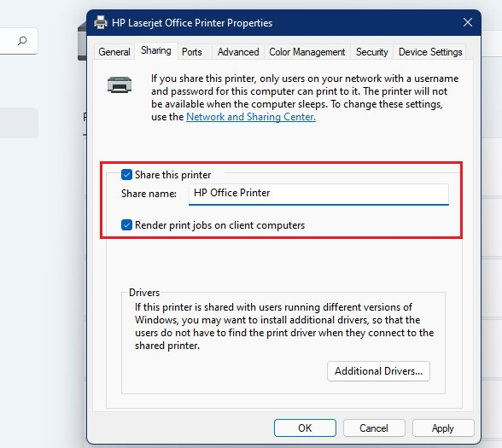The height and width of the screenshot is (448, 502).
Task: Uncheck Share this printer
Action: point(126,175)
